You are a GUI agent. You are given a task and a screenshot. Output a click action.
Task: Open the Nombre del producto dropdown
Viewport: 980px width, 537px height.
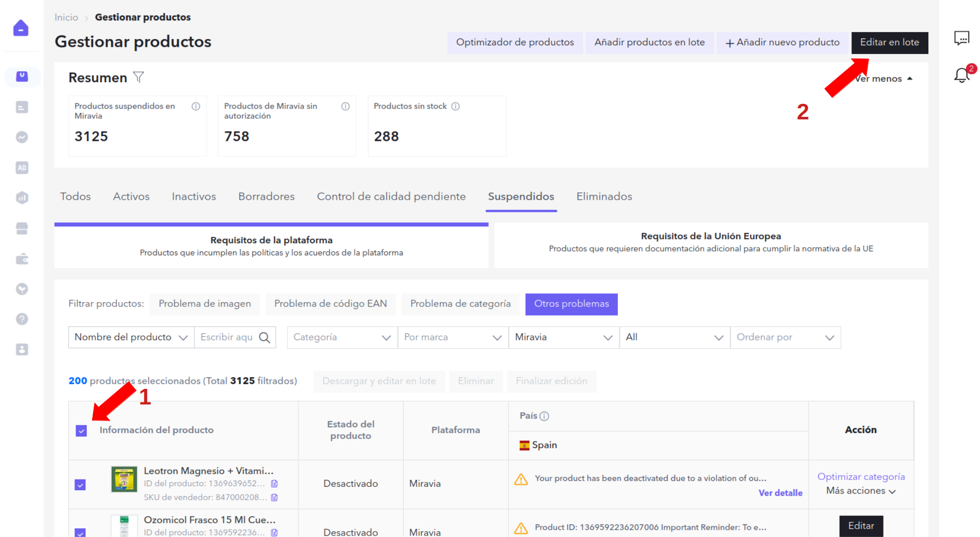click(131, 337)
